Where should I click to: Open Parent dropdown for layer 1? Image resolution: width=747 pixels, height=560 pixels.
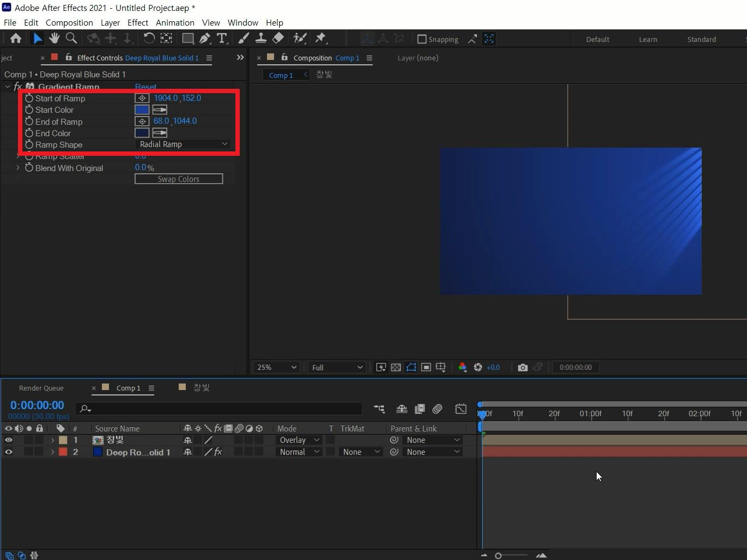(x=433, y=440)
